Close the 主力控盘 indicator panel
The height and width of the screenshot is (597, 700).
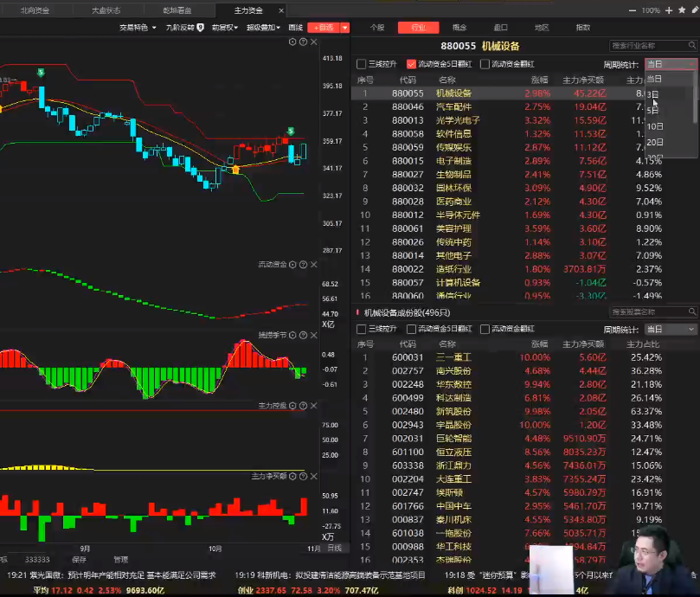click(314, 406)
